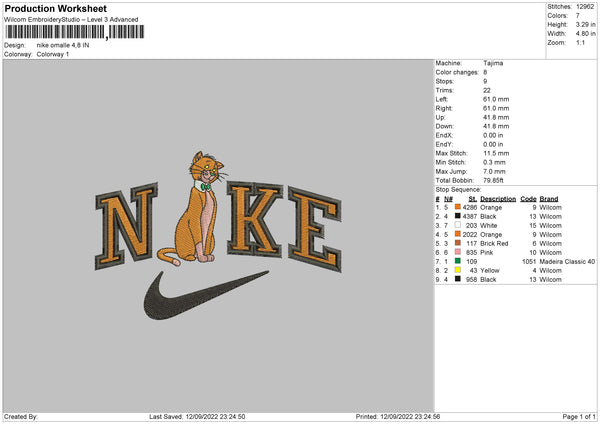The width and height of the screenshot is (600, 424).
Task: Click the Max Stitch value '11.5 mm'
Action: tap(496, 153)
